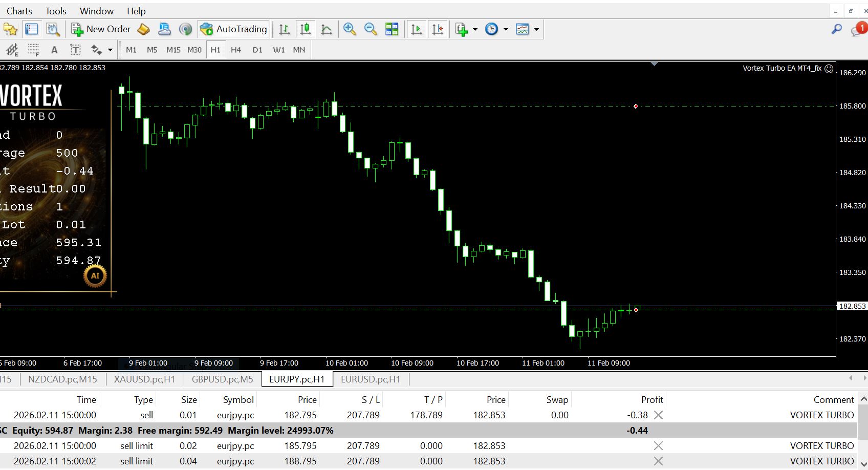The image size is (868, 470).
Task: Enable chart auto scroll
Action: pos(417,29)
